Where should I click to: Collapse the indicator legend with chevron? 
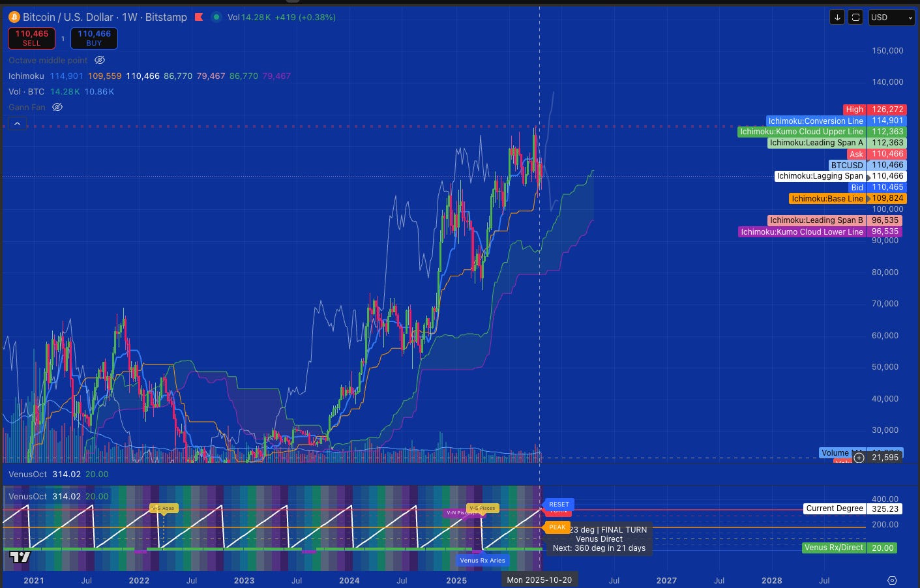click(17, 123)
